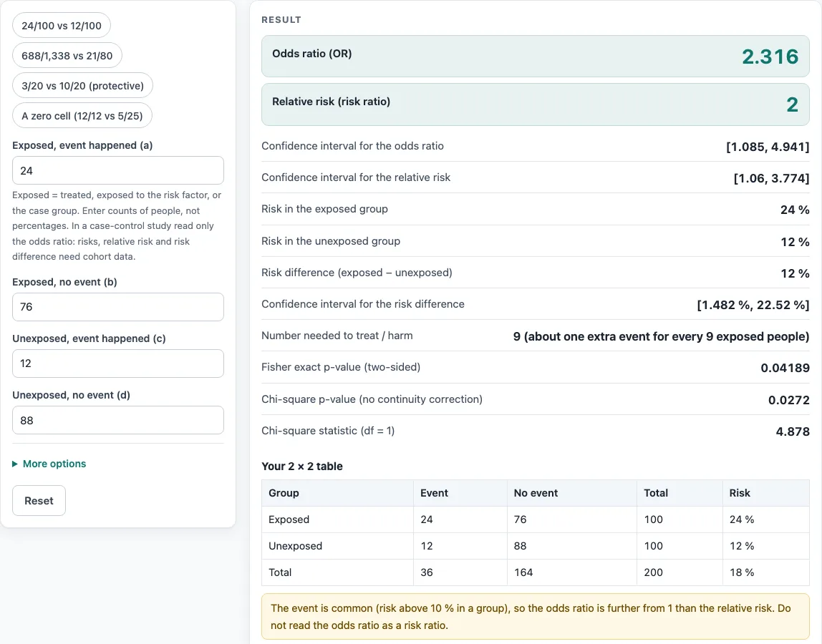Load the 3/20 vs 10/20 protective example
The height and width of the screenshot is (644, 822).
[x=82, y=85]
